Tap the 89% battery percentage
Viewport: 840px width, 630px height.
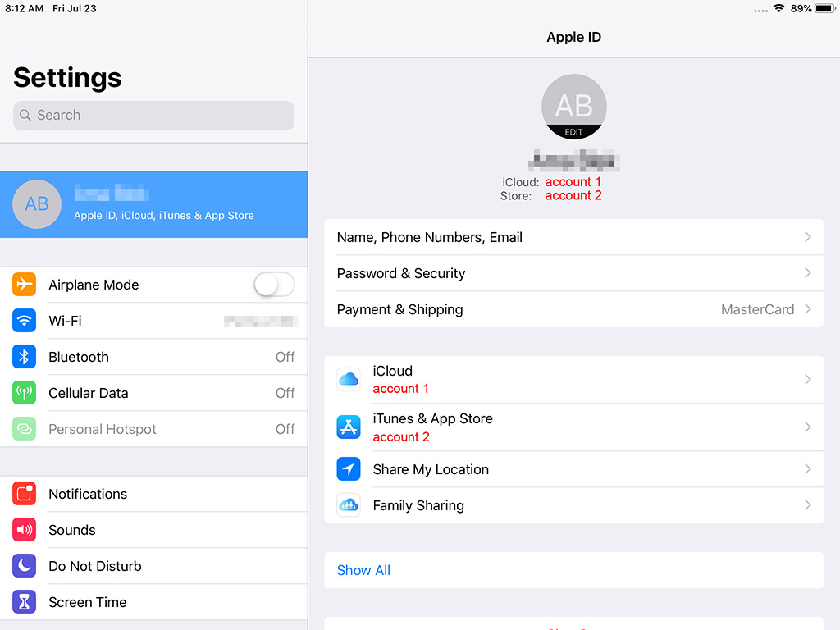click(x=801, y=8)
